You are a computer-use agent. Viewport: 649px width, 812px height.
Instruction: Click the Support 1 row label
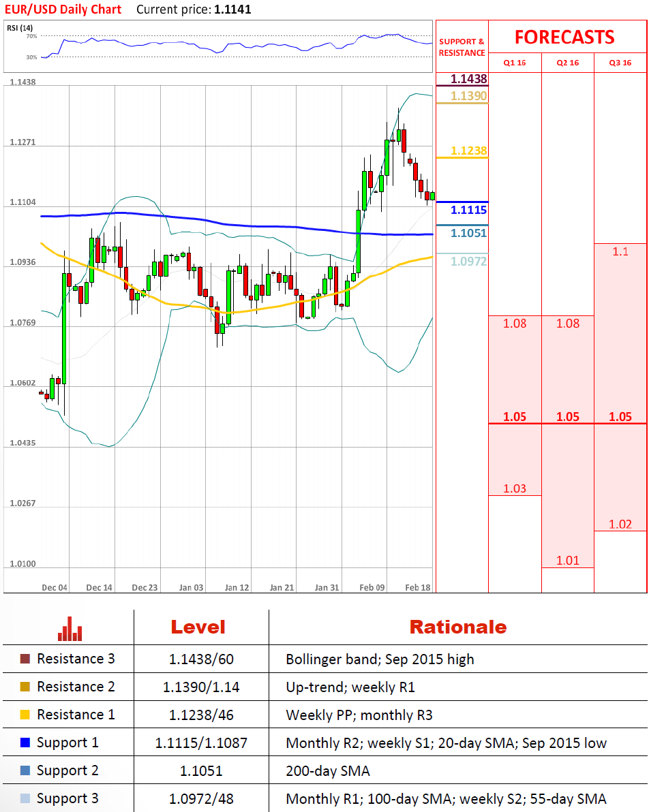click(67, 743)
